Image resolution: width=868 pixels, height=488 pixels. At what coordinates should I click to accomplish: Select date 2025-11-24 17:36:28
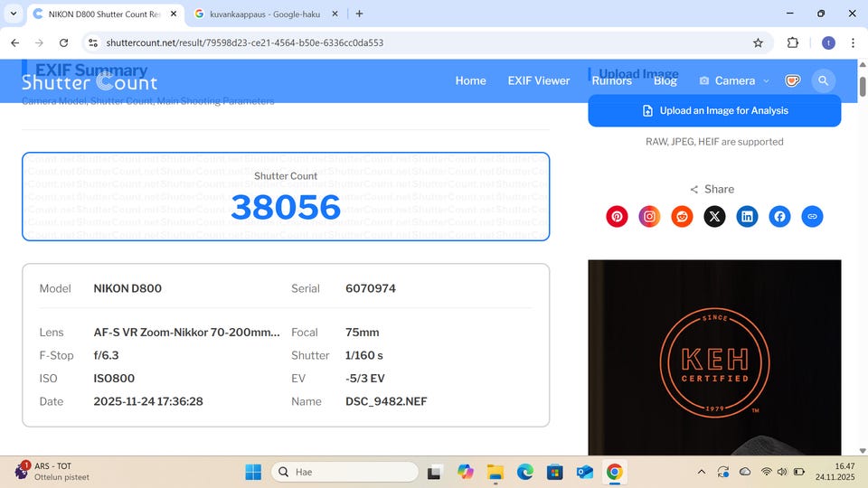(x=147, y=401)
